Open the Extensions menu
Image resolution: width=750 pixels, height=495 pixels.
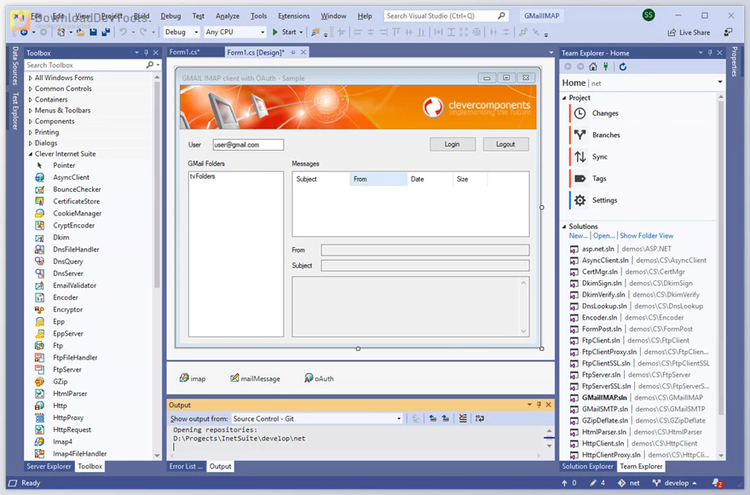tap(294, 16)
